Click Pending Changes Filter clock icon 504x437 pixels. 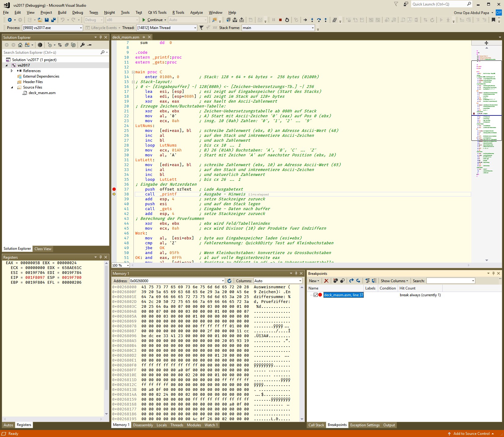tap(50, 45)
